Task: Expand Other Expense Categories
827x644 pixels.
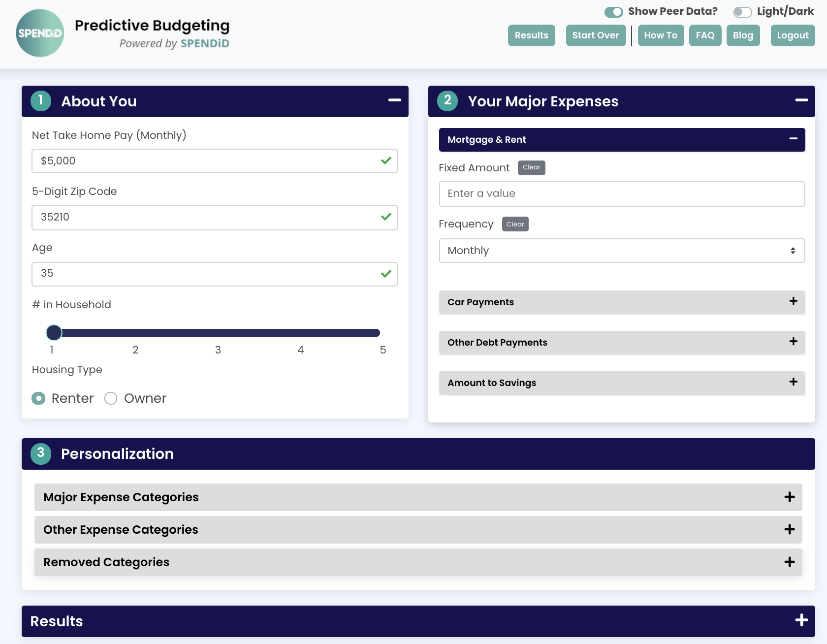Action: (x=418, y=529)
